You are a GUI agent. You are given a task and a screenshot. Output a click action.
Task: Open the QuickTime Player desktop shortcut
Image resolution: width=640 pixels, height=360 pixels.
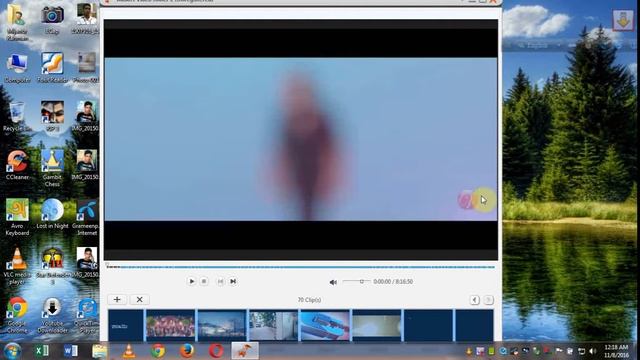(x=87, y=315)
